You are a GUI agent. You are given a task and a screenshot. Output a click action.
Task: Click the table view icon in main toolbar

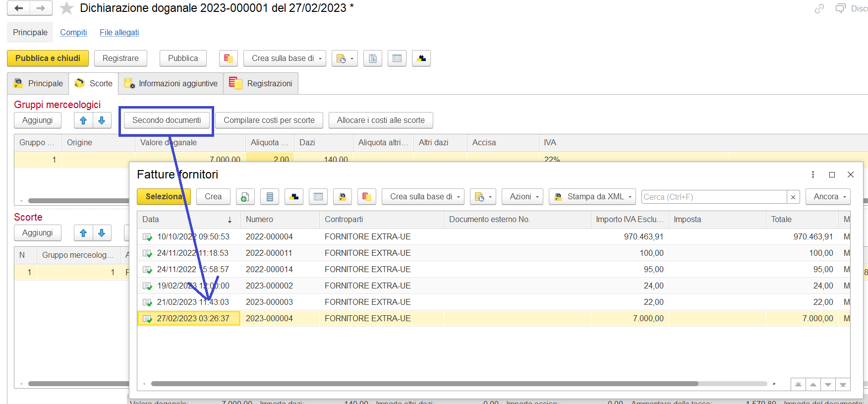click(x=397, y=58)
